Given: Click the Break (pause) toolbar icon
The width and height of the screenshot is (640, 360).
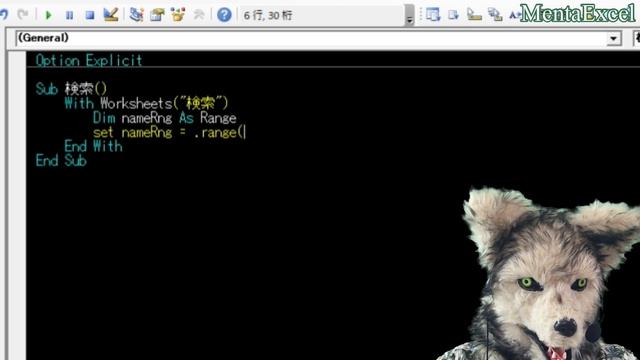Looking at the screenshot, I should pyautogui.click(x=69, y=16).
